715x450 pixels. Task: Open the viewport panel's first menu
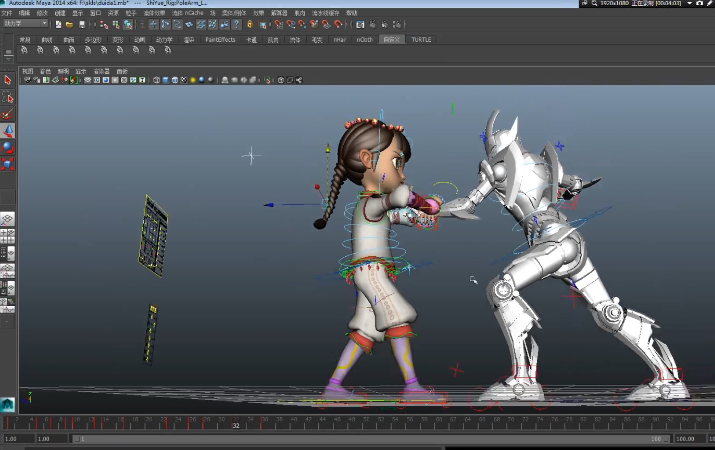[x=28, y=72]
